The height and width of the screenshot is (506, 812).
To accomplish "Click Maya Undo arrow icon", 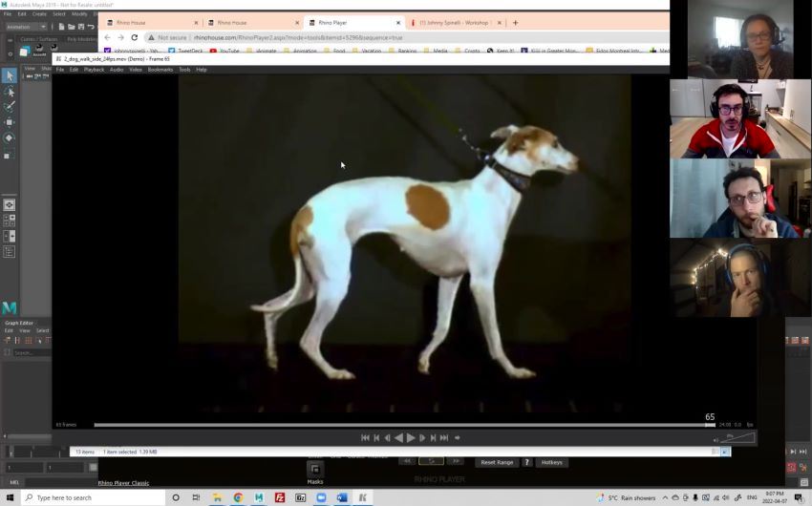I will click(91, 27).
